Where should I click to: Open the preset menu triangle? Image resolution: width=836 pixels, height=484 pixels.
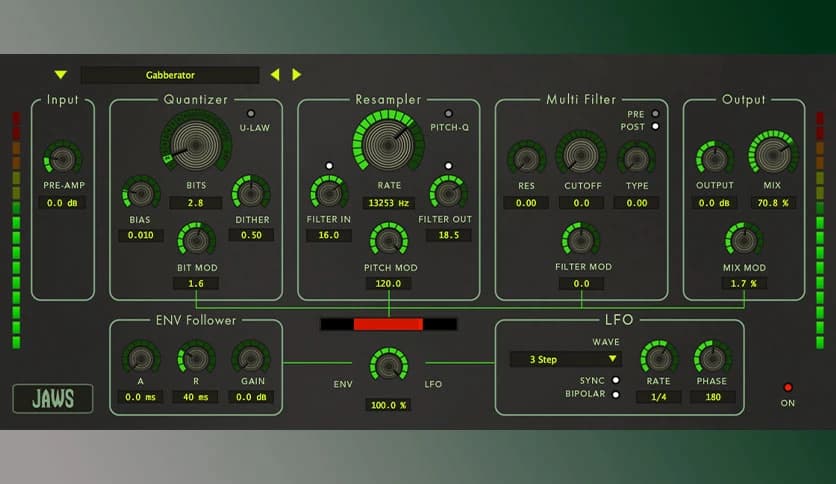coord(61,75)
